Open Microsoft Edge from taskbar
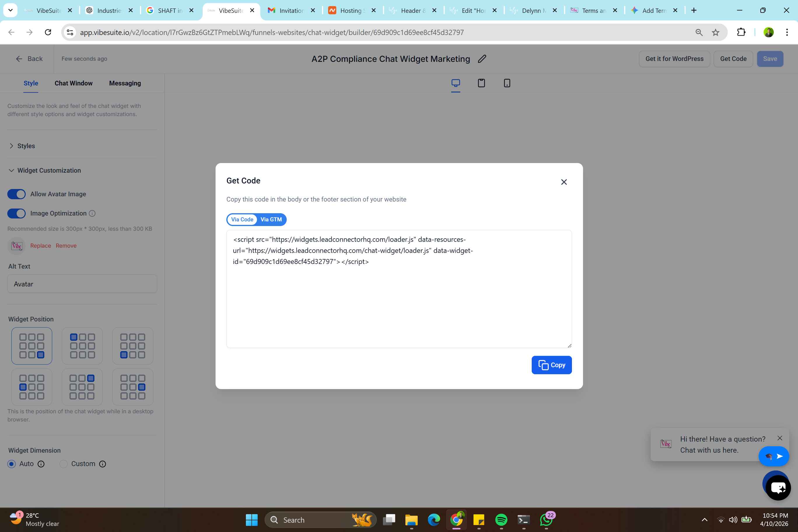The width and height of the screenshot is (798, 532). pyautogui.click(x=434, y=520)
